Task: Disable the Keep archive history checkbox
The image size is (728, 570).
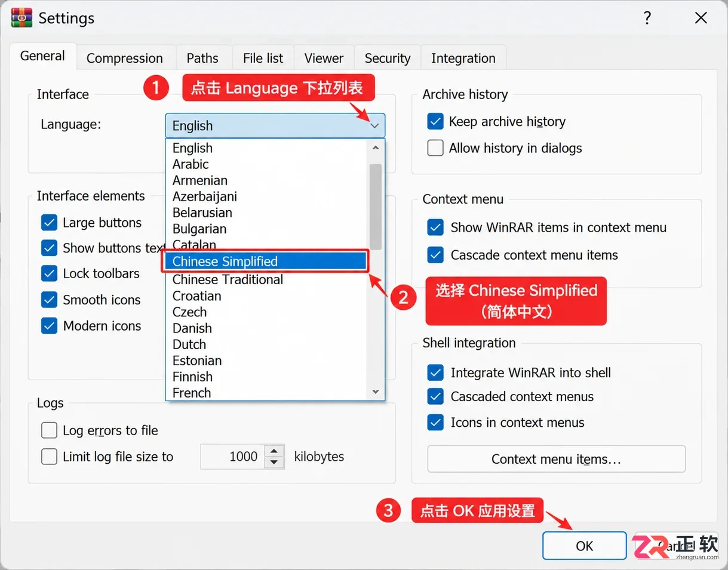Action: [x=435, y=122]
